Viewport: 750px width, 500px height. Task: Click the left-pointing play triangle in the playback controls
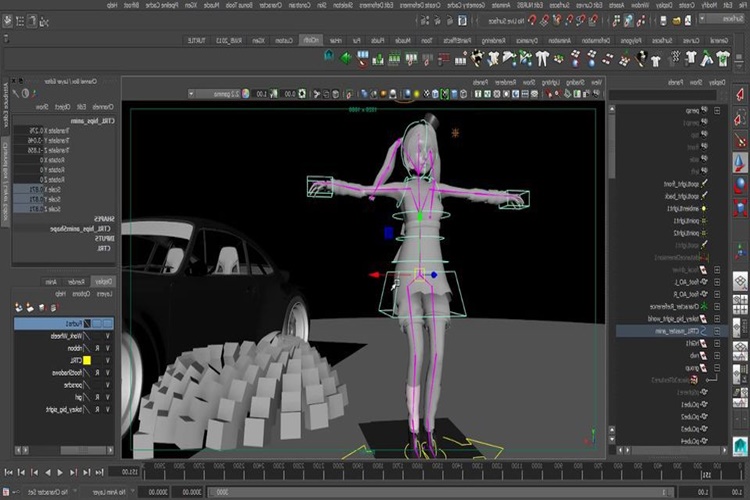coord(47,472)
